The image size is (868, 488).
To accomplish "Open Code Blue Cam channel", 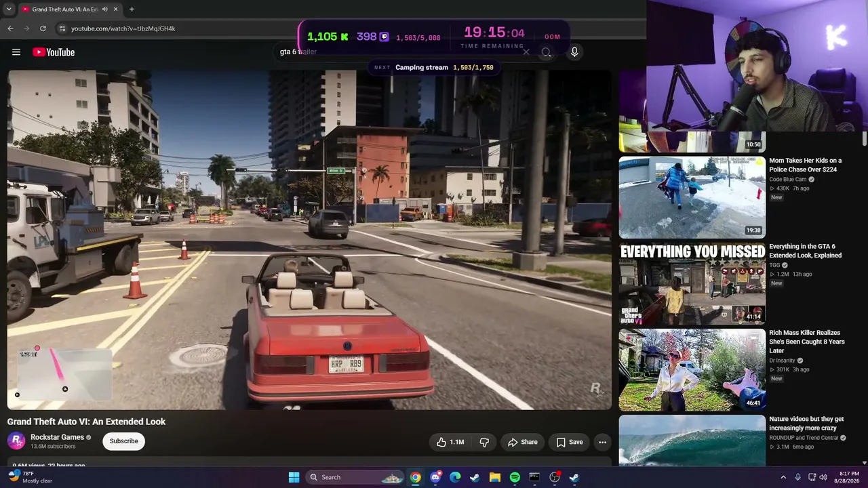I will tap(787, 180).
